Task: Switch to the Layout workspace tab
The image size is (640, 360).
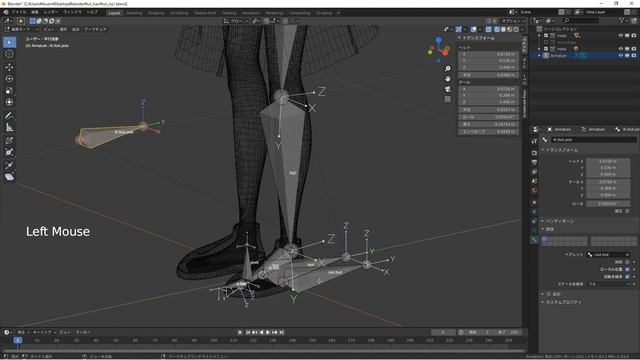Action: [114, 13]
